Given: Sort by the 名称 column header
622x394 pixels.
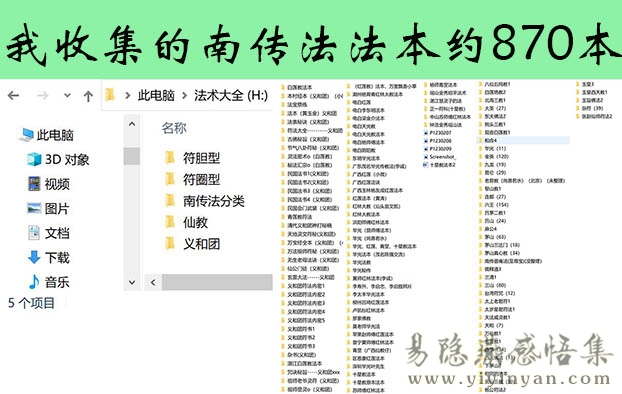Looking at the screenshot, I should (x=174, y=128).
